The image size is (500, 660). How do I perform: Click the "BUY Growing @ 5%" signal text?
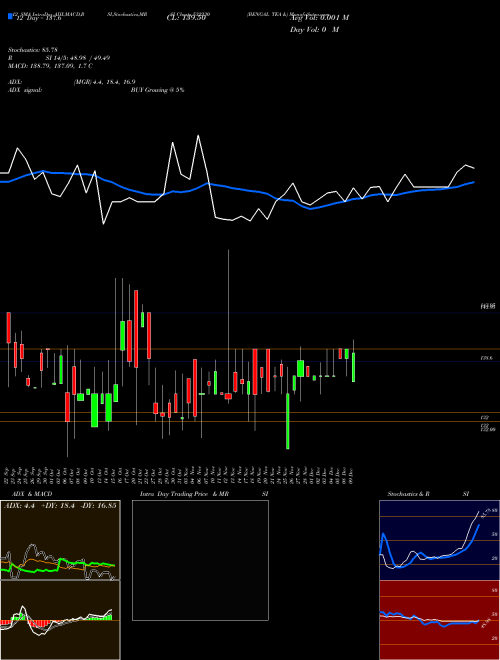157,90
